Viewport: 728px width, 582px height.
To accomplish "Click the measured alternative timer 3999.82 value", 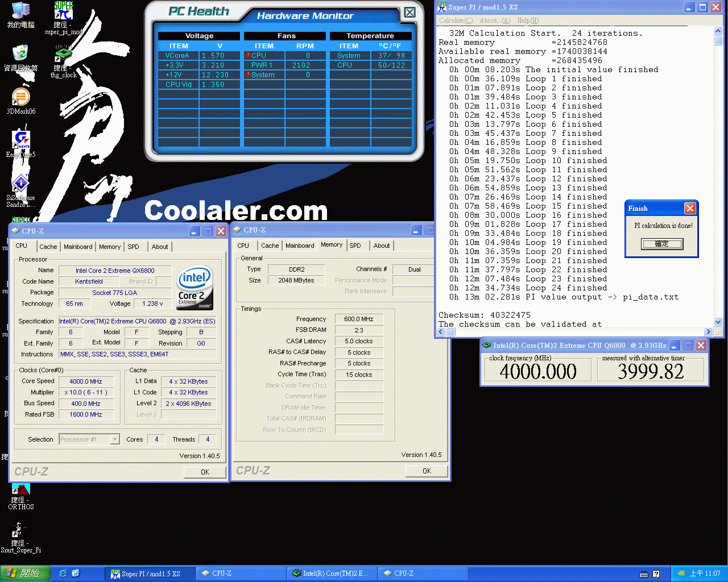I will pos(651,372).
